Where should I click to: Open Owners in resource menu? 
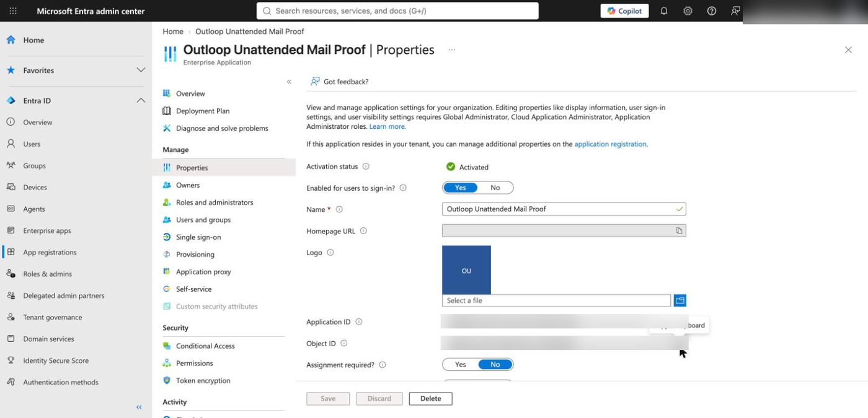188,185
